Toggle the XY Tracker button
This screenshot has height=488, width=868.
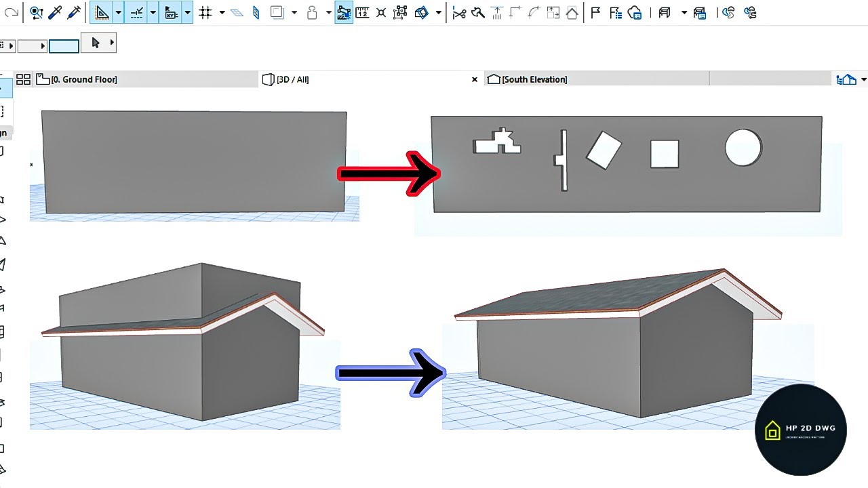[x=170, y=12]
